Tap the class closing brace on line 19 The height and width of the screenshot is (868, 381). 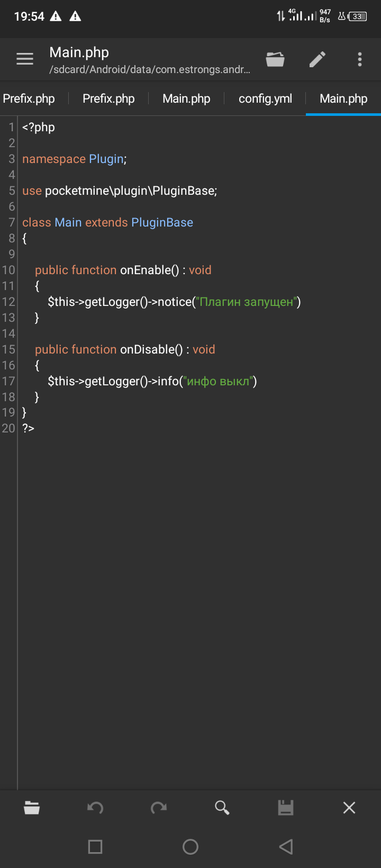point(24,412)
